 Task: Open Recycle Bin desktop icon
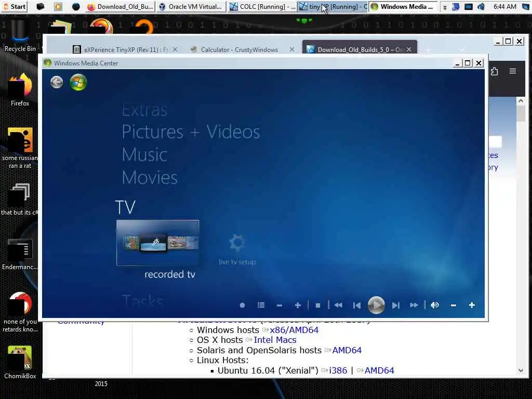(20, 36)
